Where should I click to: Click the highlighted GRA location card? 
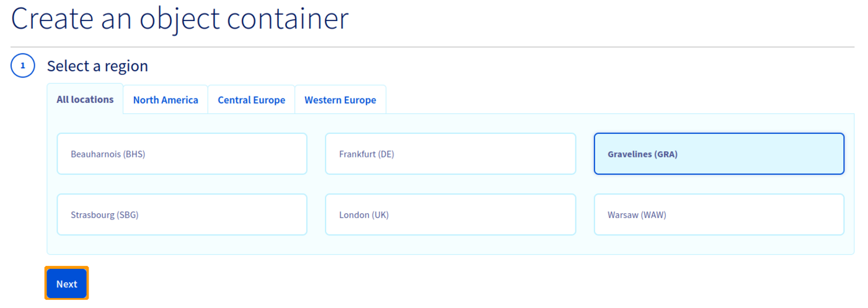(719, 154)
